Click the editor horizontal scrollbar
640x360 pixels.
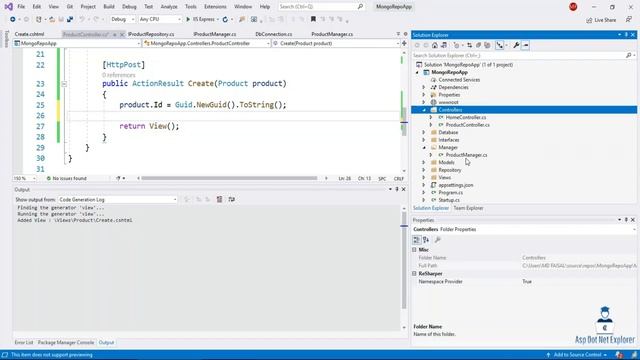[229, 178]
